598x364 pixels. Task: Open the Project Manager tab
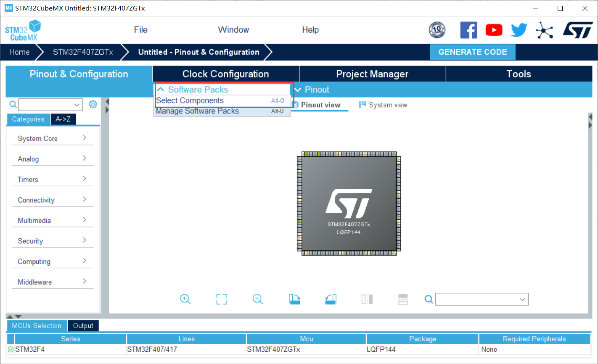(x=372, y=74)
